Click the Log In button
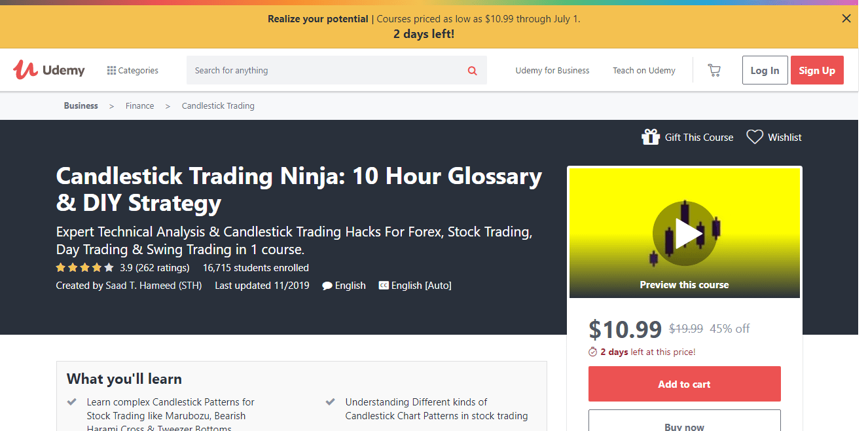The height and width of the screenshot is (431, 868). click(x=765, y=71)
